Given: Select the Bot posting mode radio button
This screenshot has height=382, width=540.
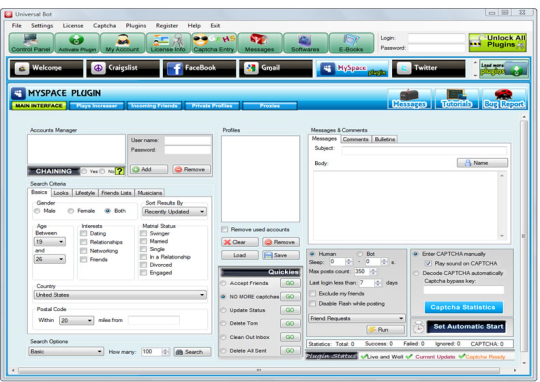Looking at the screenshot, I should click(360, 254).
